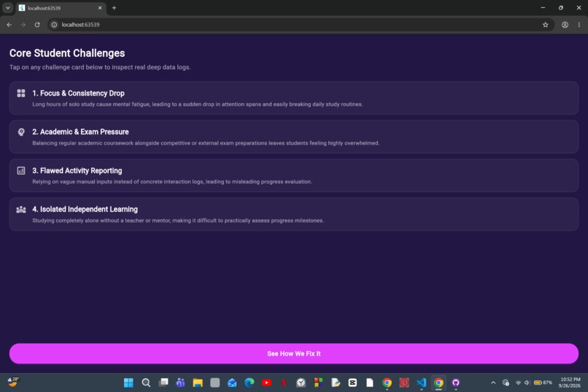Open YouTube from the taskbar
This screenshot has height=392, width=588.
pyautogui.click(x=266, y=383)
